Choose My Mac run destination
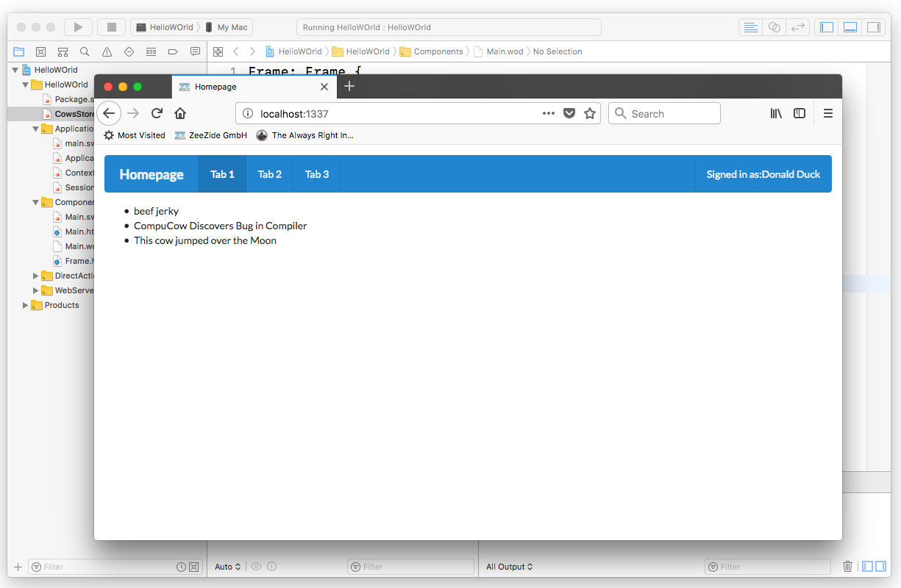Viewport: 901px width, 588px height. (227, 27)
